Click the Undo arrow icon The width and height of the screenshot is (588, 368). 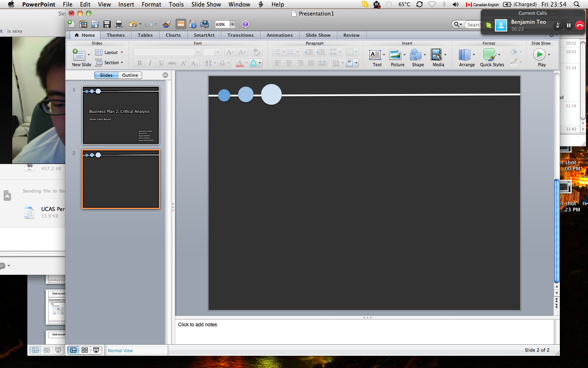tap(132, 25)
